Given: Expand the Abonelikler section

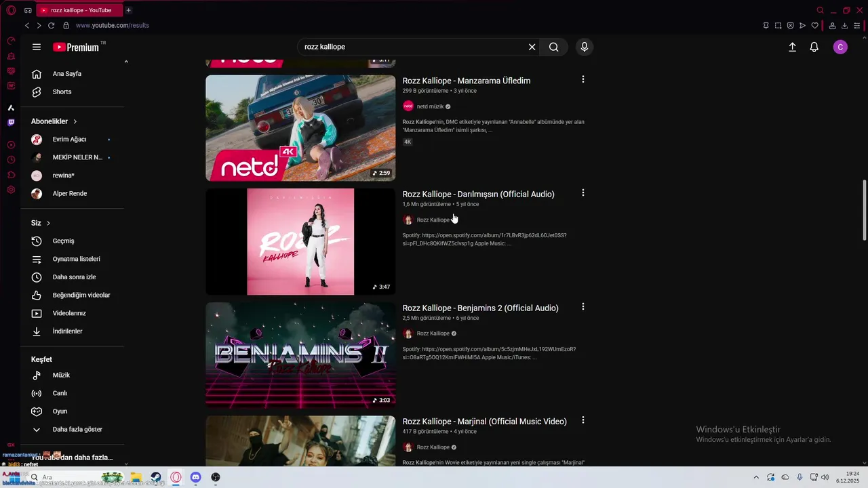Looking at the screenshot, I should pos(54,121).
